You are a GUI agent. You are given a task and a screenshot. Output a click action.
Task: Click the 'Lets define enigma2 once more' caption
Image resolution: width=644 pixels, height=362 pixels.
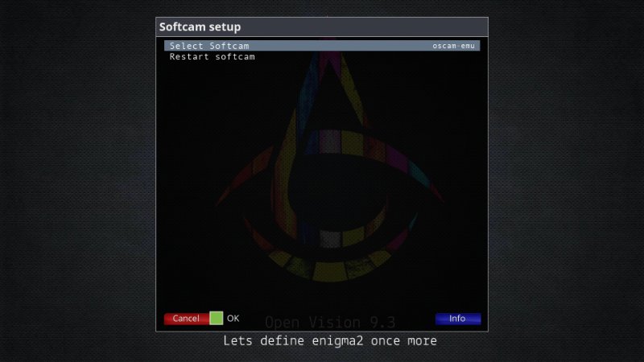pyautogui.click(x=330, y=341)
